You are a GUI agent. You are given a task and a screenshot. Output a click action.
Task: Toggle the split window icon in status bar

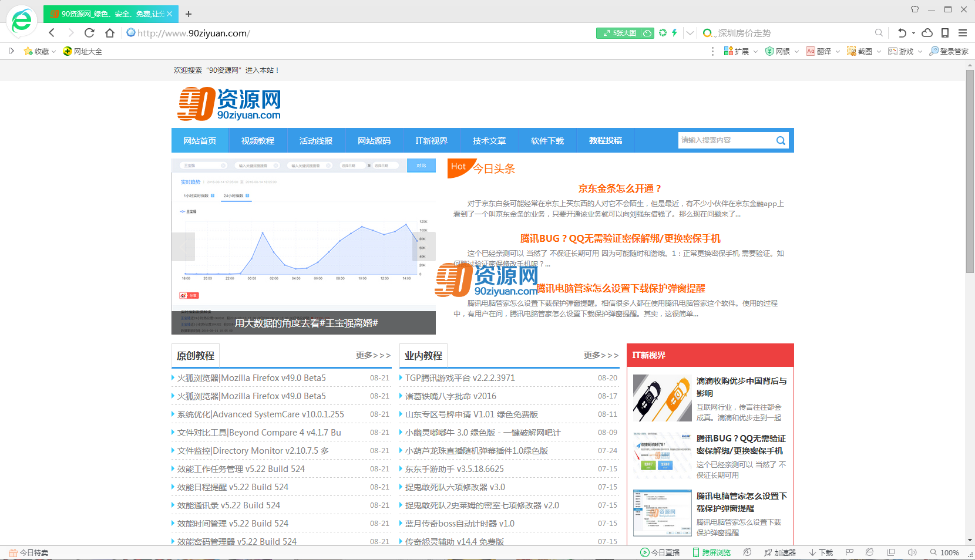[x=891, y=552]
